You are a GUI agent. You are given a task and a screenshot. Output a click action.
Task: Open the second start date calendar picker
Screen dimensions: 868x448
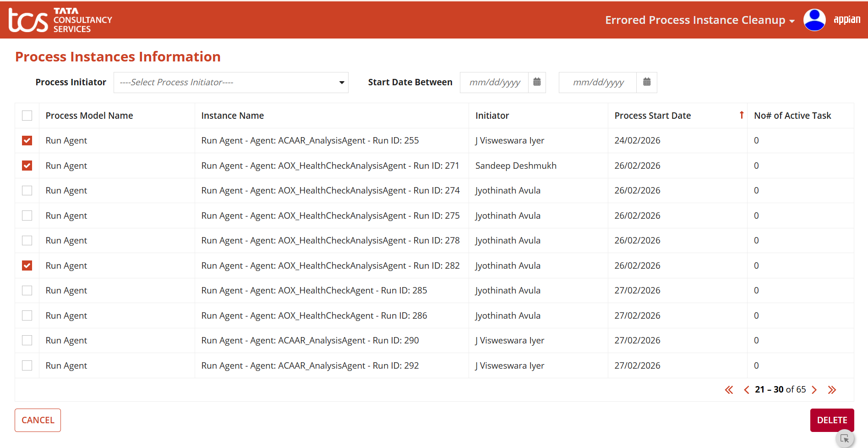(x=646, y=82)
